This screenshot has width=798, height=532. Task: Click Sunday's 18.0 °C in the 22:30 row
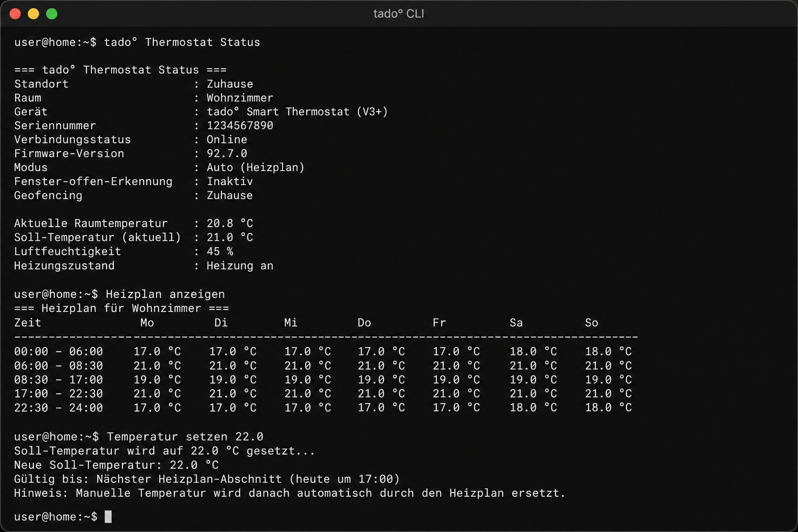pyautogui.click(x=608, y=408)
